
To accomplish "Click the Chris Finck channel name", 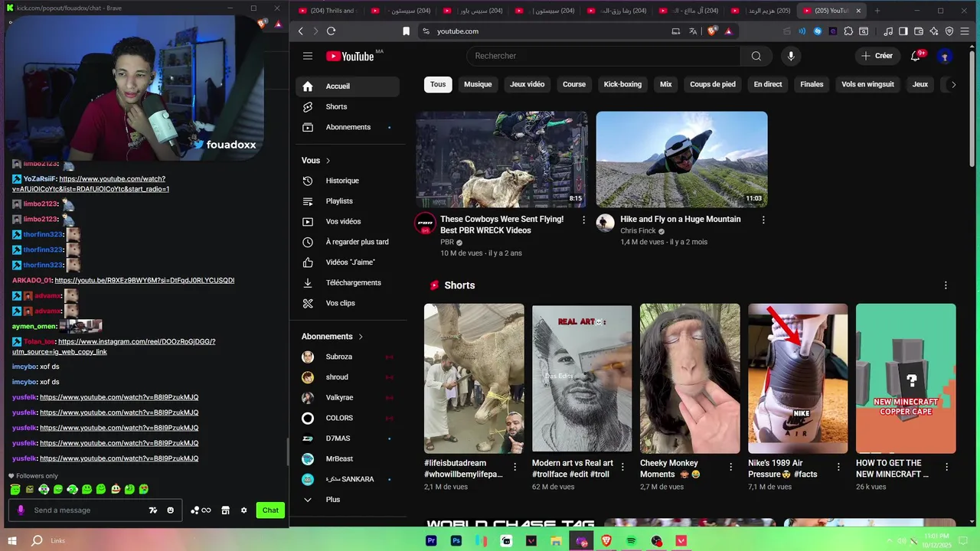I will (x=638, y=231).
